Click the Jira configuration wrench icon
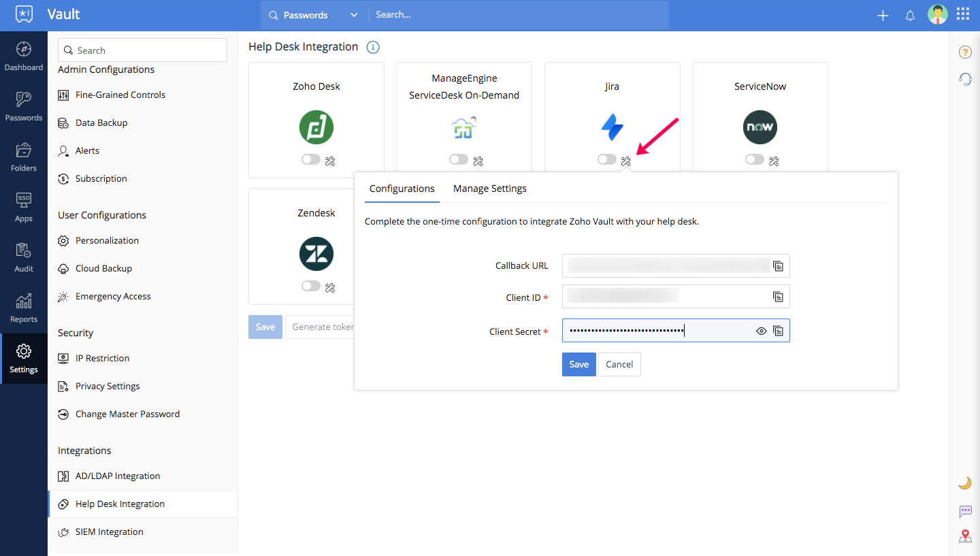The height and width of the screenshot is (556, 980). [626, 161]
